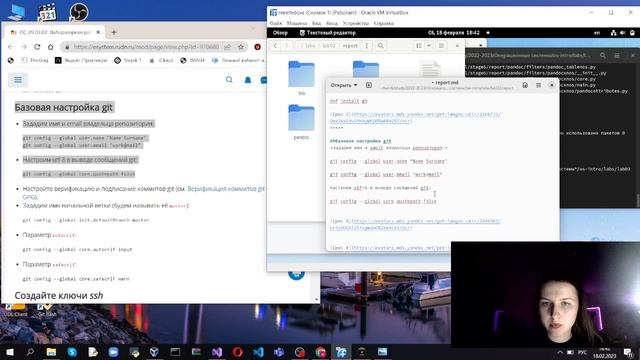Open the Файл menu in VirtualBox
The width and height of the screenshot is (640, 360).
click(276, 23)
